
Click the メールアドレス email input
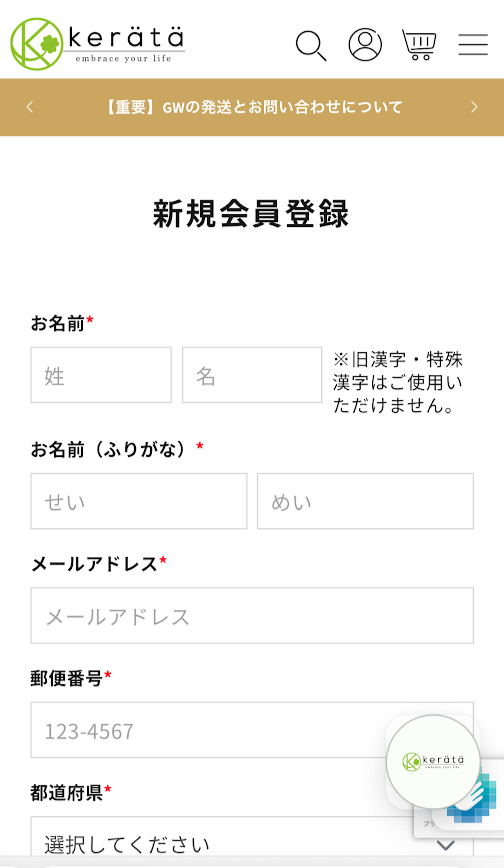tap(252, 615)
